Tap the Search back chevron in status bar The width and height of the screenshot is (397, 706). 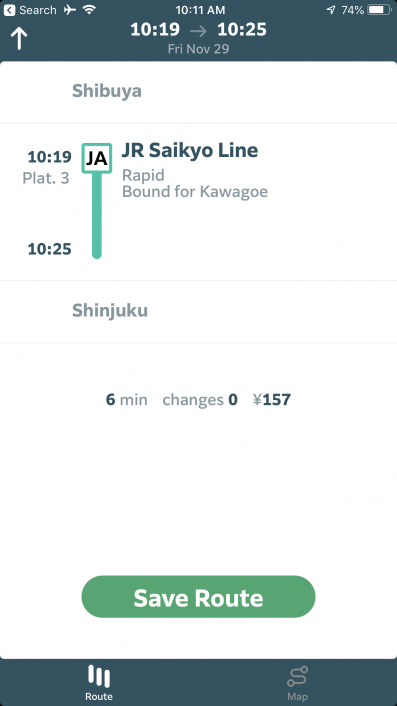click(9, 10)
